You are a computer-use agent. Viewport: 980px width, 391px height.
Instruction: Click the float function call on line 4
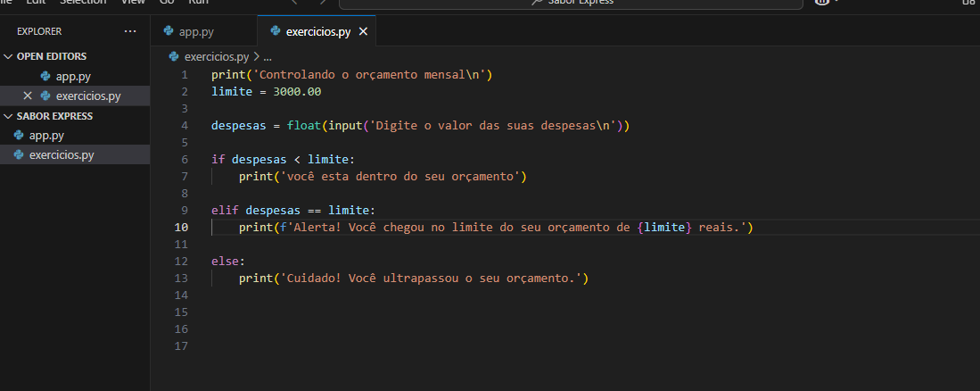tap(304, 126)
